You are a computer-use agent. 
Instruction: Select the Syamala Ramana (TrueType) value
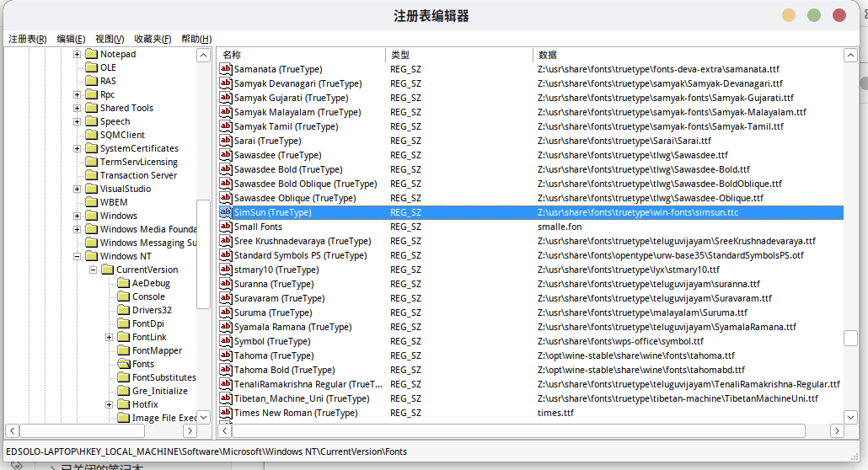pos(292,327)
